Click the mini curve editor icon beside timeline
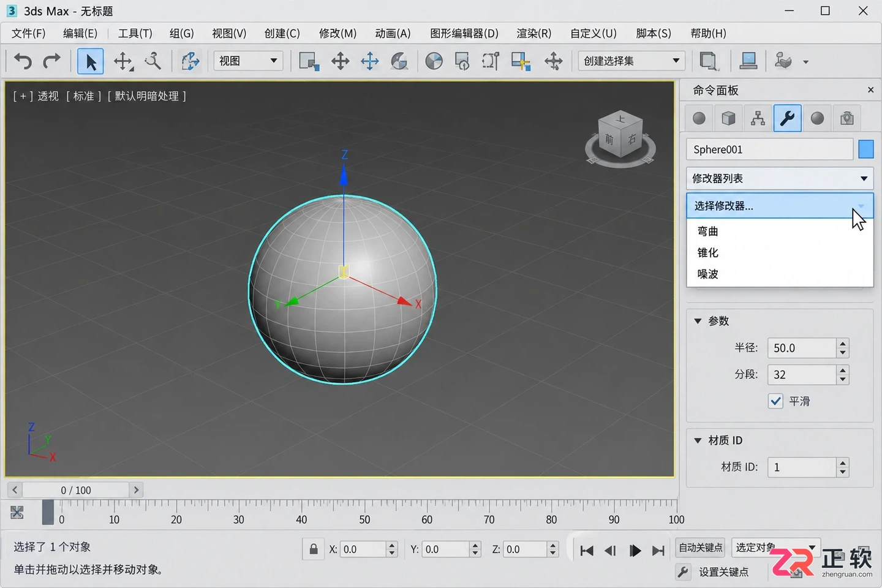 coord(17,513)
